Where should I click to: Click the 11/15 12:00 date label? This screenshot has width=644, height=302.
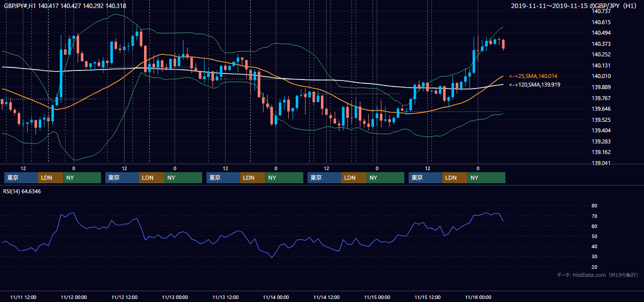click(428, 297)
